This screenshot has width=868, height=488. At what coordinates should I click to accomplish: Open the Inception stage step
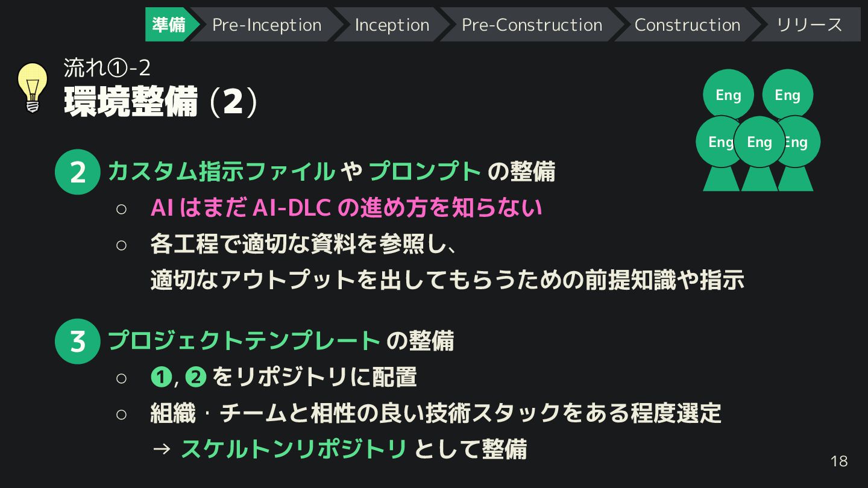pyautogui.click(x=392, y=25)
